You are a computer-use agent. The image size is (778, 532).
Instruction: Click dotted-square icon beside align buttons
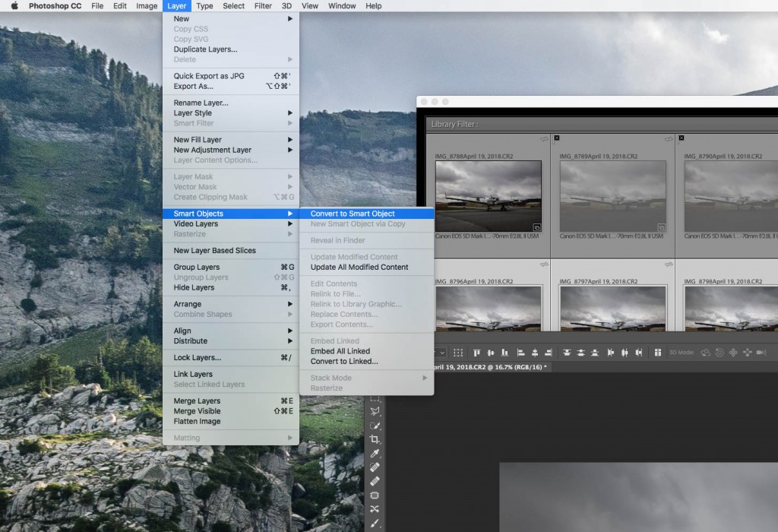pos(458,353)
